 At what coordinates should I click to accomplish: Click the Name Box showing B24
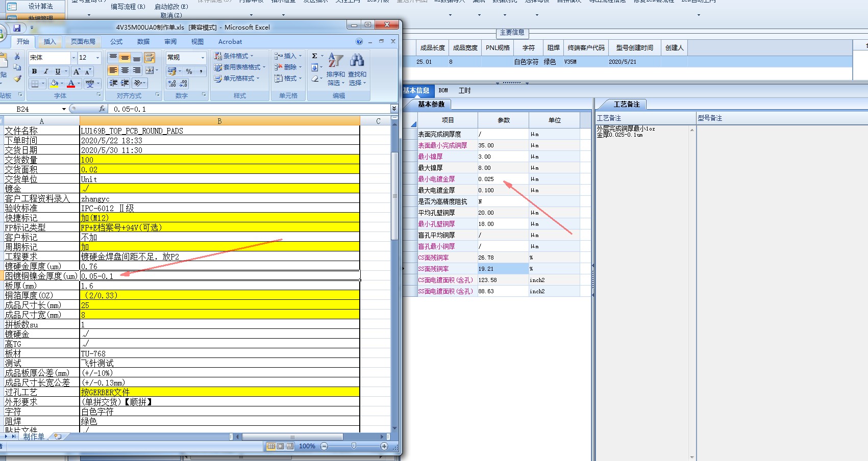[x=31, y=109]
